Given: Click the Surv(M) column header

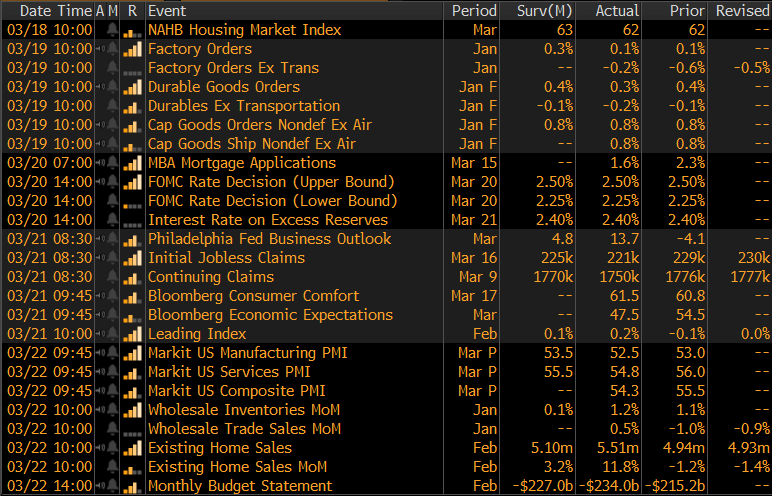Looking at the screenshot, I should click(546, 10).
